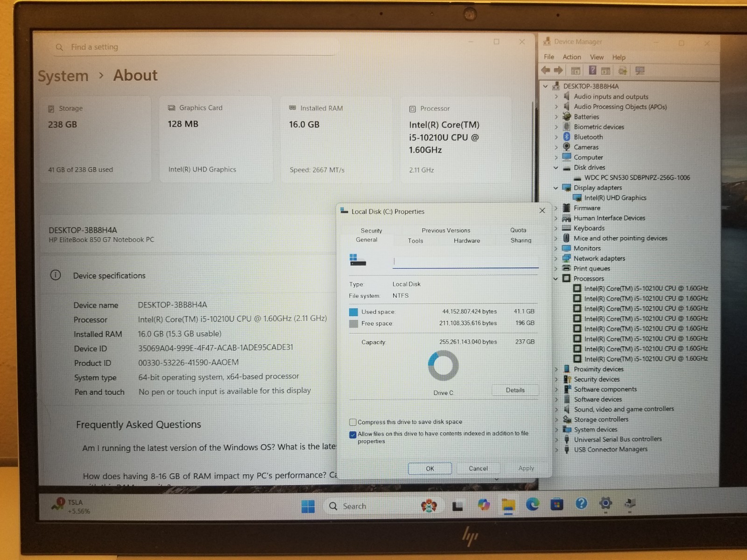Image resolution: width=747 pixels, height=560 pixels.
Task: Expand the System devices node
Action: click(556, 429)
